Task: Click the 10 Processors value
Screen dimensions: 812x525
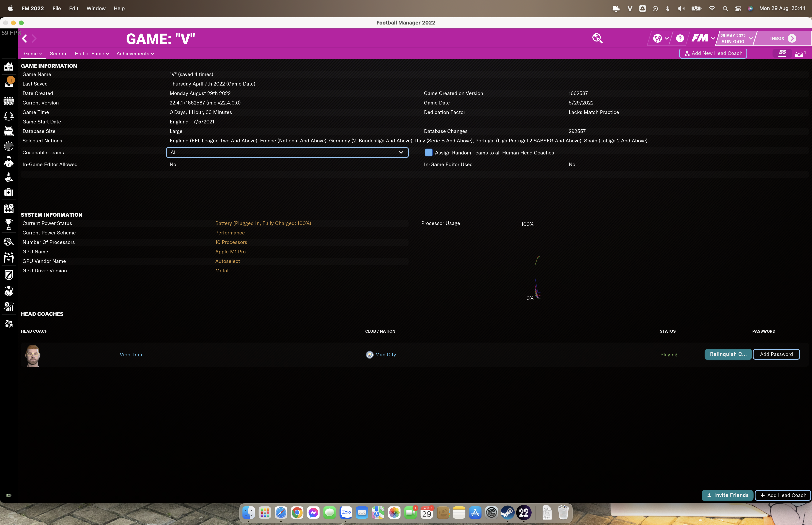Action: pos(231,242)
